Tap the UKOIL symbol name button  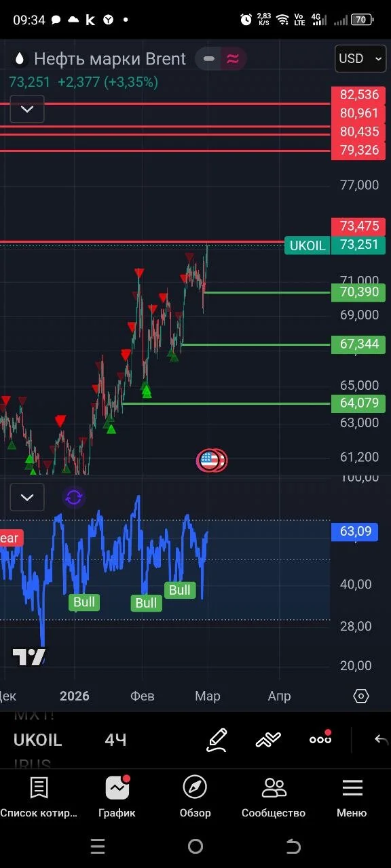tap(37, 740)
